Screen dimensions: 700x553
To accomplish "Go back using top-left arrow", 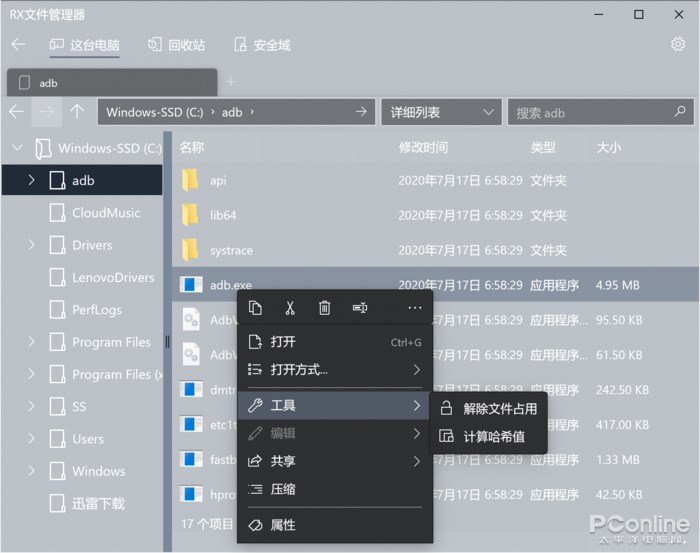I will tap(18, 44).
